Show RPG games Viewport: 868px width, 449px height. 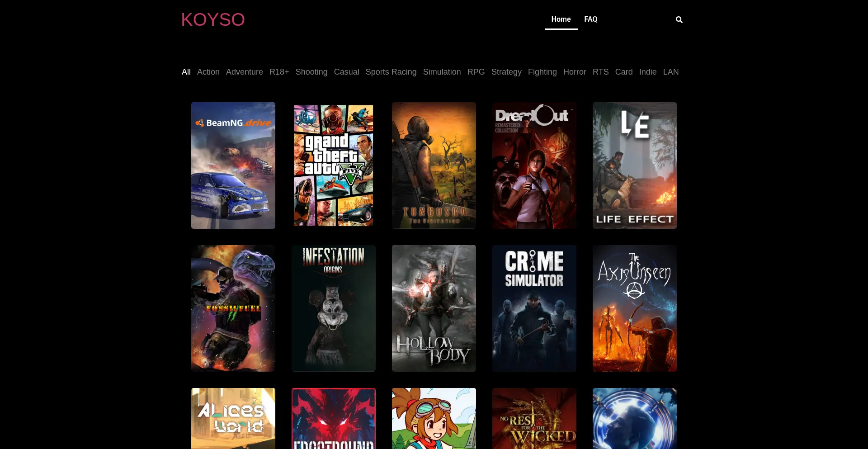(476, 72)
